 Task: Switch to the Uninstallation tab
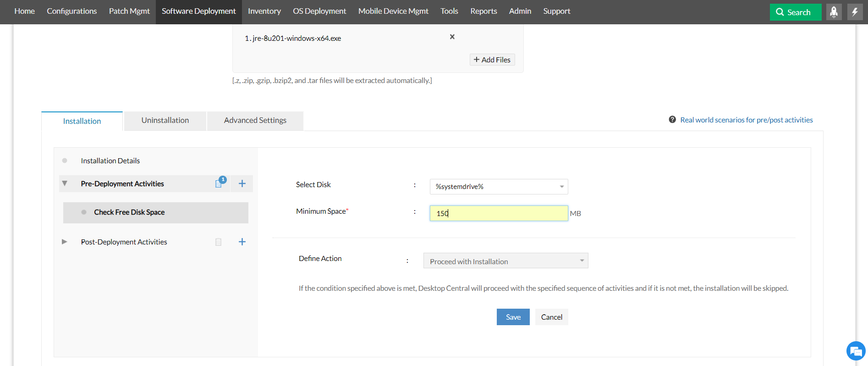[x=165, y=121]
